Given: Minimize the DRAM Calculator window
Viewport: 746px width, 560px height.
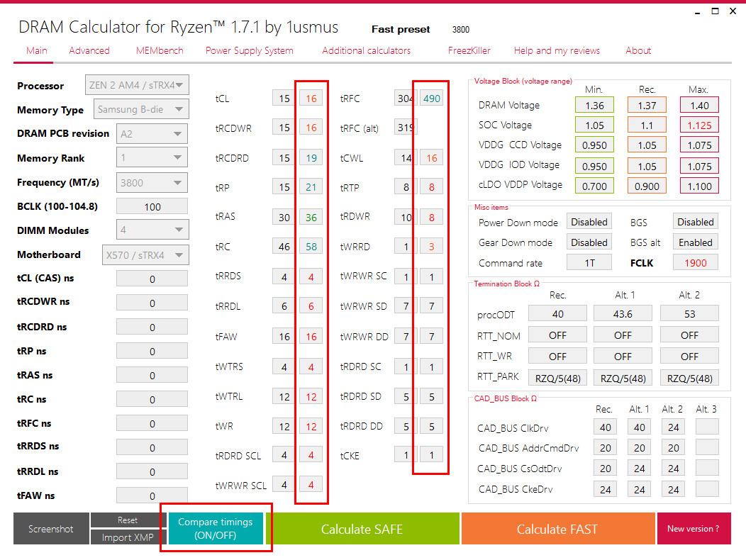Looking at the screenshot, I should click(x=698, y=12).
